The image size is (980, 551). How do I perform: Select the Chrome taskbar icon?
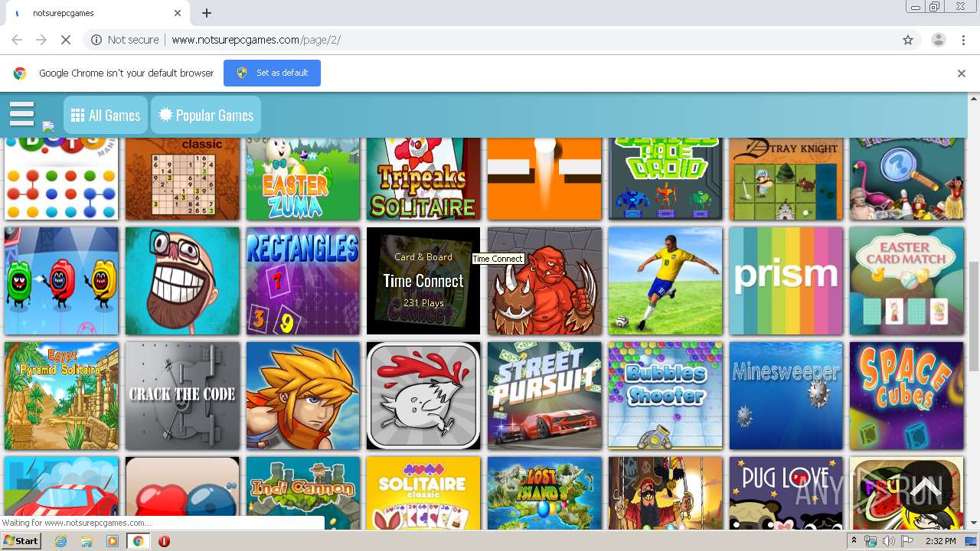point(139,541)
